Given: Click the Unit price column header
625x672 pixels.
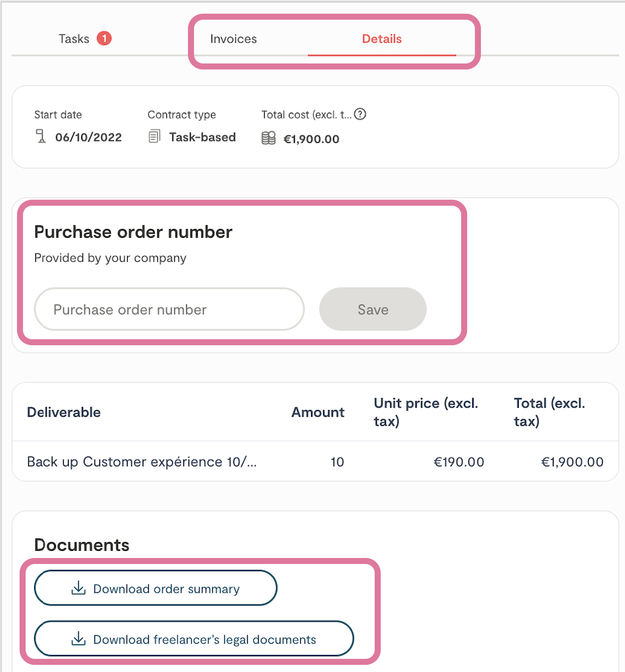Looking at the screenshot, I should pyautogui.click(x=426, y=412).
